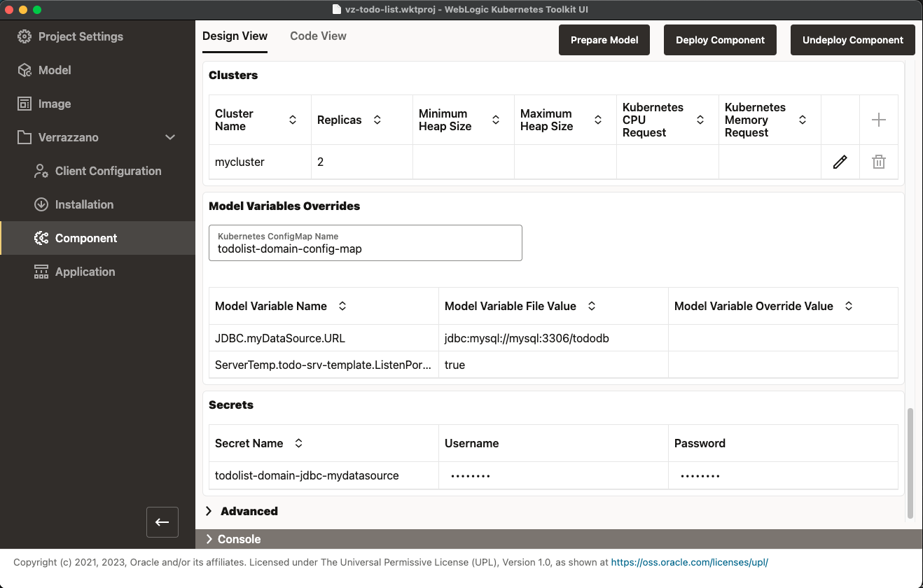Image resolution: width=923 pixels, height=588 pixels.
Task: Click the vertical scrollbar thumb
Action: pyautogui.click(x=910, y=463)
